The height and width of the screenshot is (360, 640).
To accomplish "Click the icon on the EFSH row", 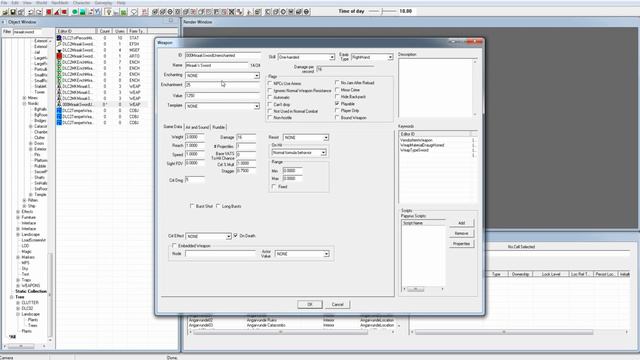I will pyautogui.click(x=59, y=44).
